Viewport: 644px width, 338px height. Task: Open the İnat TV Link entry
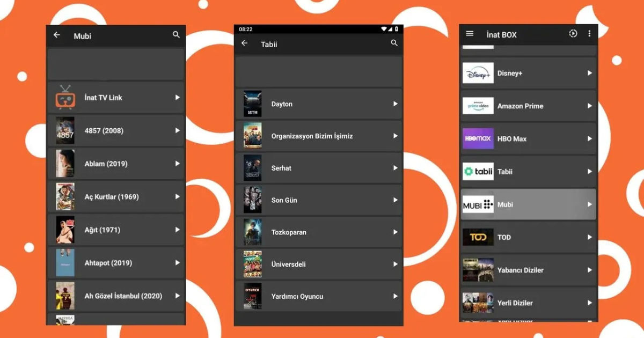116,97
